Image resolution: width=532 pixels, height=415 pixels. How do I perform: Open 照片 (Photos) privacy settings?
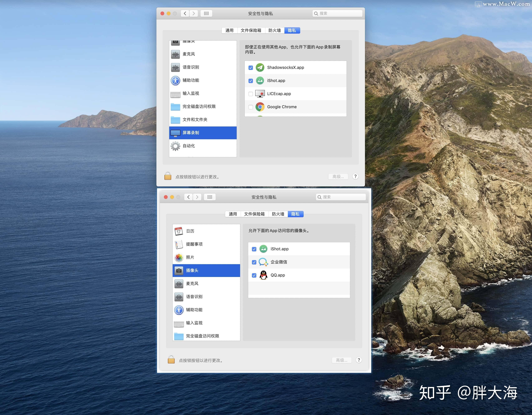click(190, 257)
